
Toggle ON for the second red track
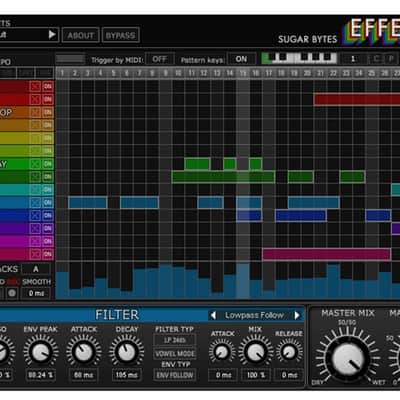point(48,99)
